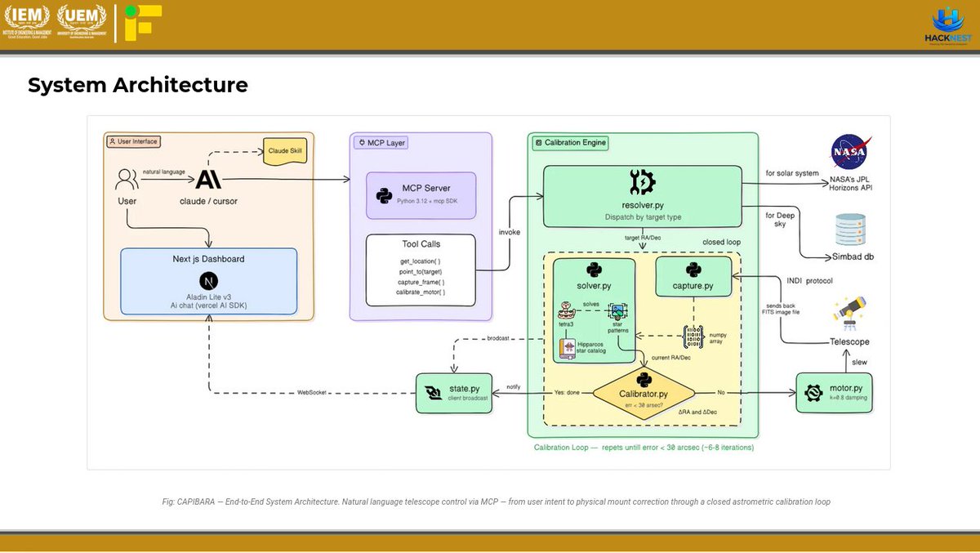
Task: Click the slew label above motor.py
Action: tap(860, 361)
